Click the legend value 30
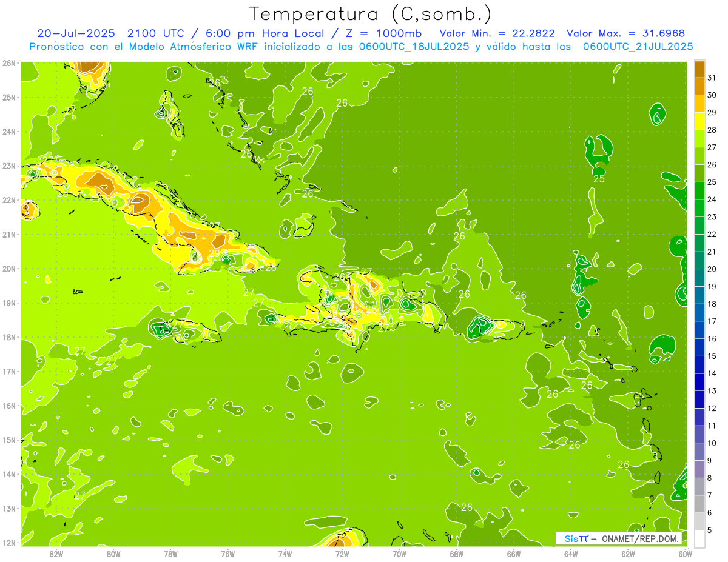This screenshot has width=728, height=562. click(712, 95)
